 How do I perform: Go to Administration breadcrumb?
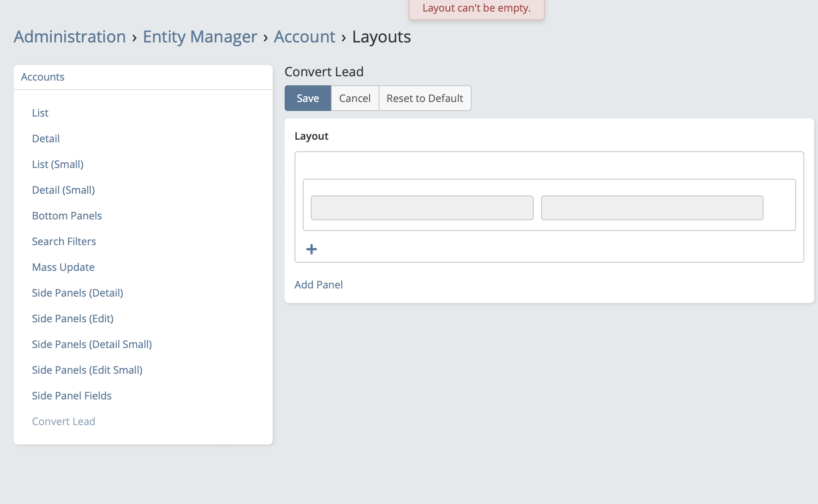pos(69,37)
